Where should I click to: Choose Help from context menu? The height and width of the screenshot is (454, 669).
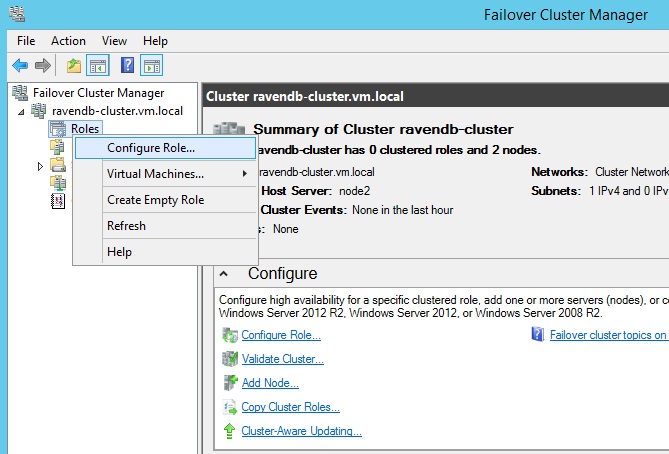(166, 252)
